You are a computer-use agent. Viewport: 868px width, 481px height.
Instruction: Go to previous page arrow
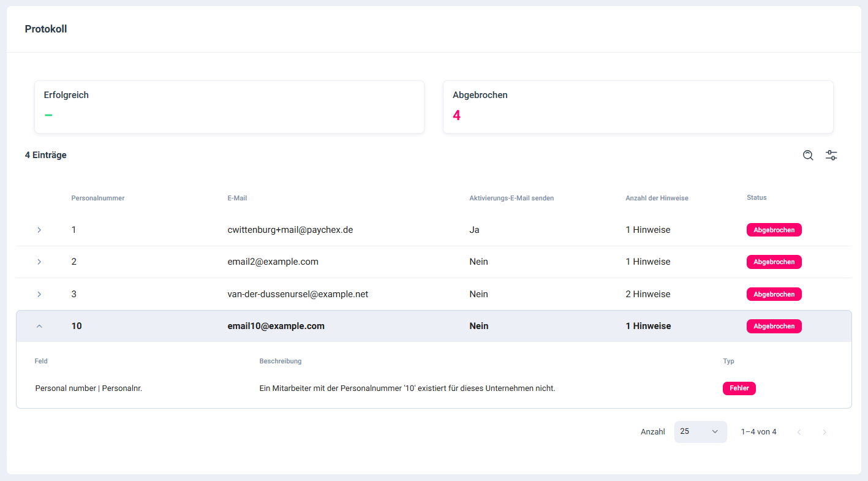(799, 432)
